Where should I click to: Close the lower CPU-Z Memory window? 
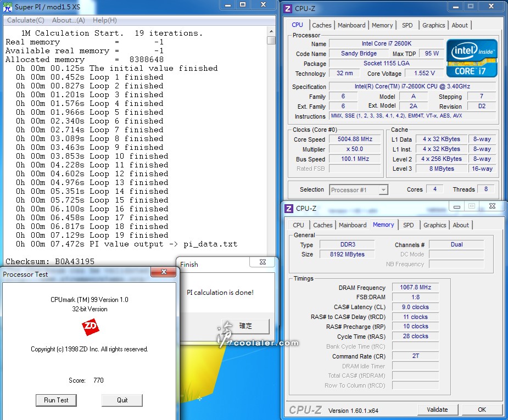[x=492, y=206]
